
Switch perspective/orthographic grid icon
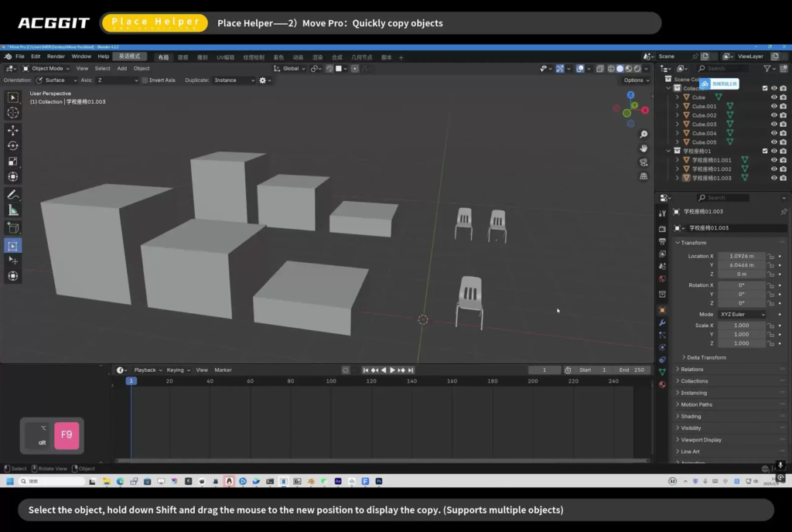pyautogui.click(x=643, y=176)
